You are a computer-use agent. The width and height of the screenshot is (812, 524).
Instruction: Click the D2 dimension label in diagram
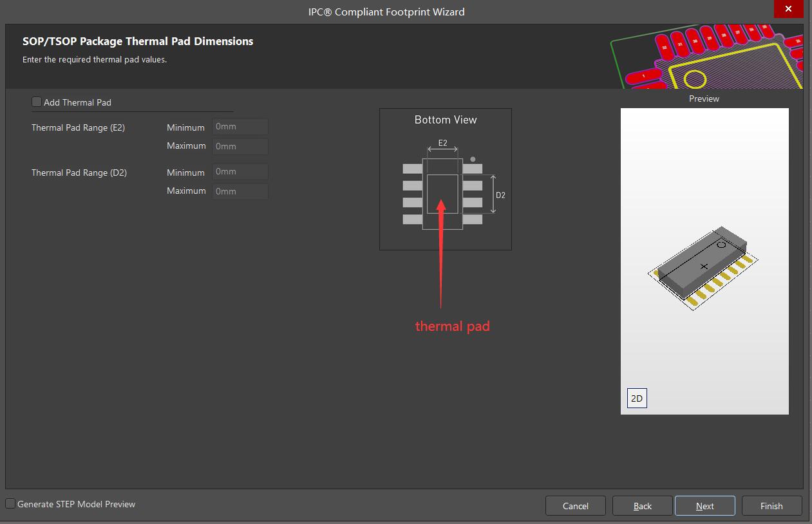click(500, 195)
